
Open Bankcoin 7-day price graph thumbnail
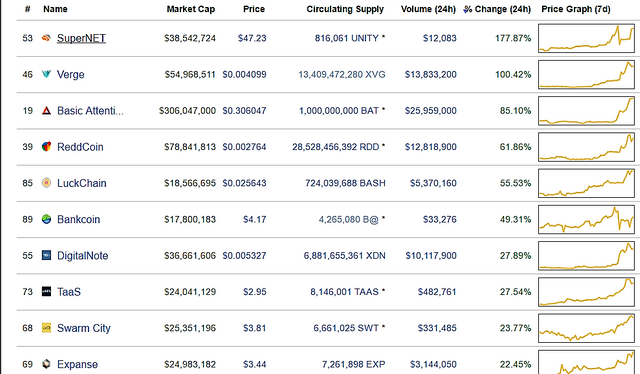(x=586, y=219)
